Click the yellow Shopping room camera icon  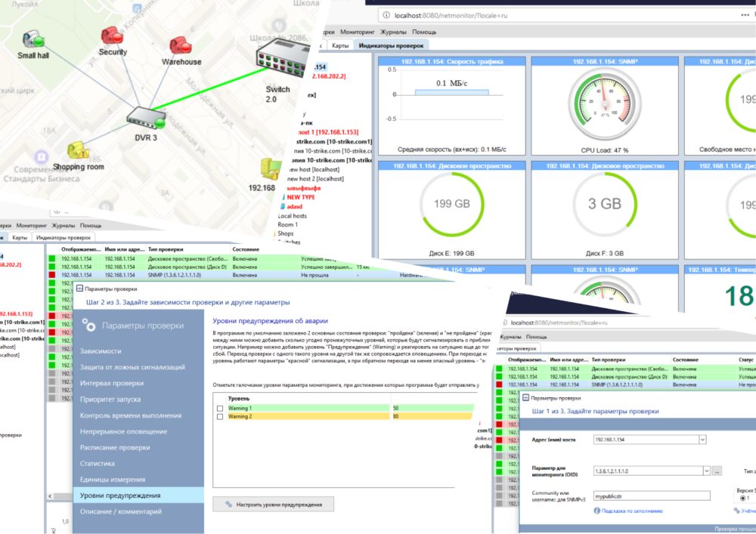76,150
